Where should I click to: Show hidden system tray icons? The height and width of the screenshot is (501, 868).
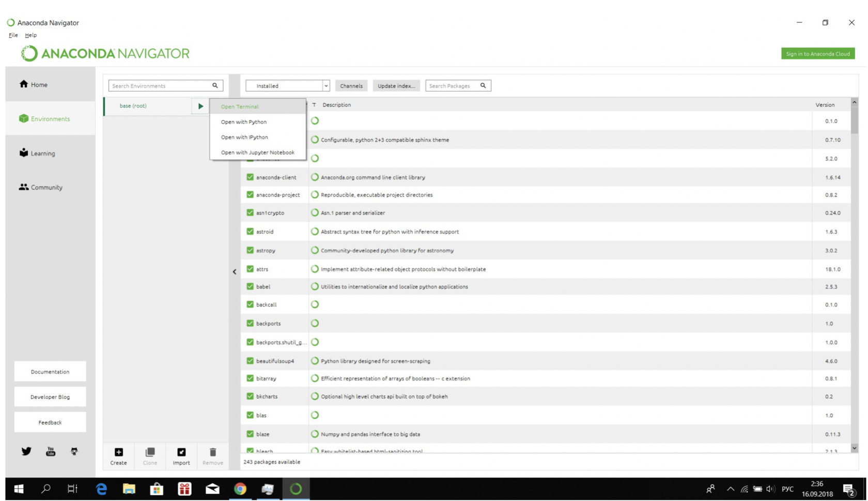coord(731,489)
